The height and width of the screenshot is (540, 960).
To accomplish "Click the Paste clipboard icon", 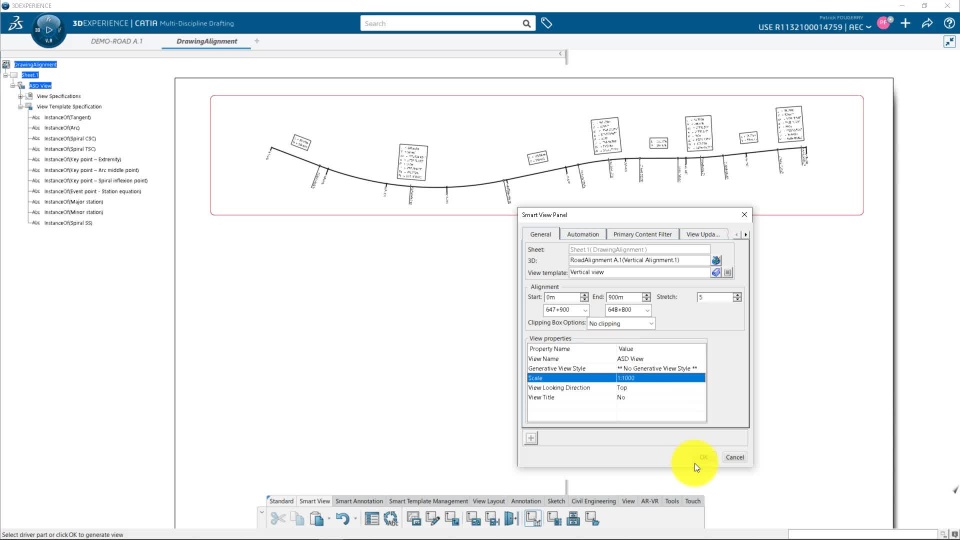I will pos(317,519).
